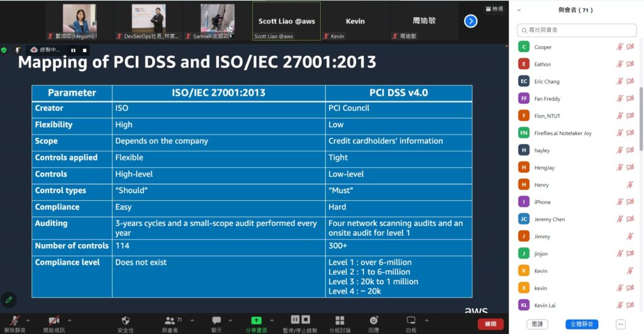Open the View menu at top right
Viewport: 644px width, 334px height.
[494, 9]
